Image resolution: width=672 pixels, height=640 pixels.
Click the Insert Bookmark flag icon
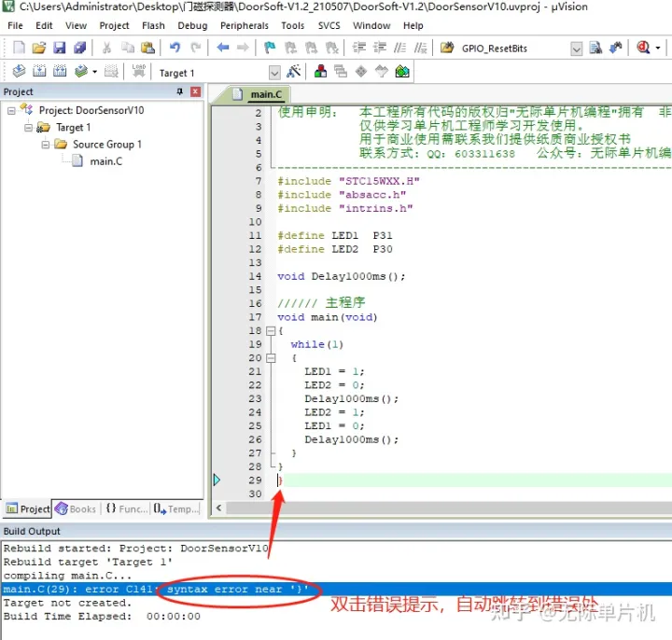click(270, 48)
